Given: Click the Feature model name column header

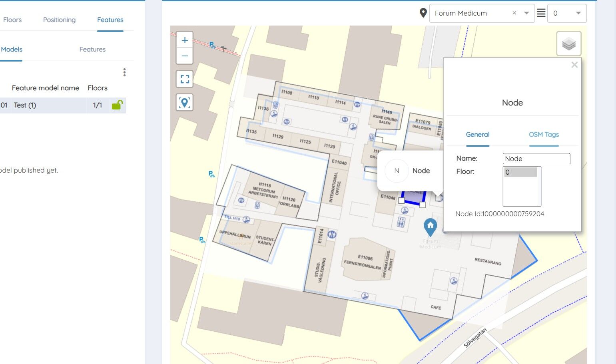Looking at the screenshot, I should click(46, 88).
